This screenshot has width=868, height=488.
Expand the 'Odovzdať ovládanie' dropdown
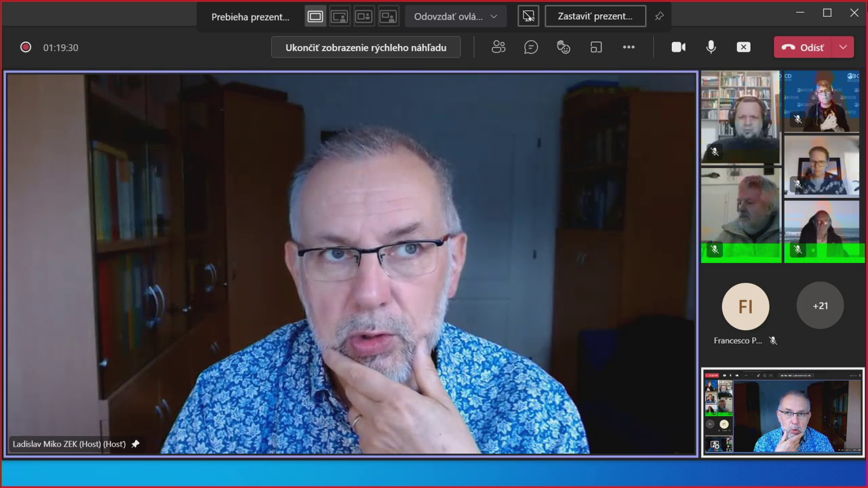click(456, 16)
